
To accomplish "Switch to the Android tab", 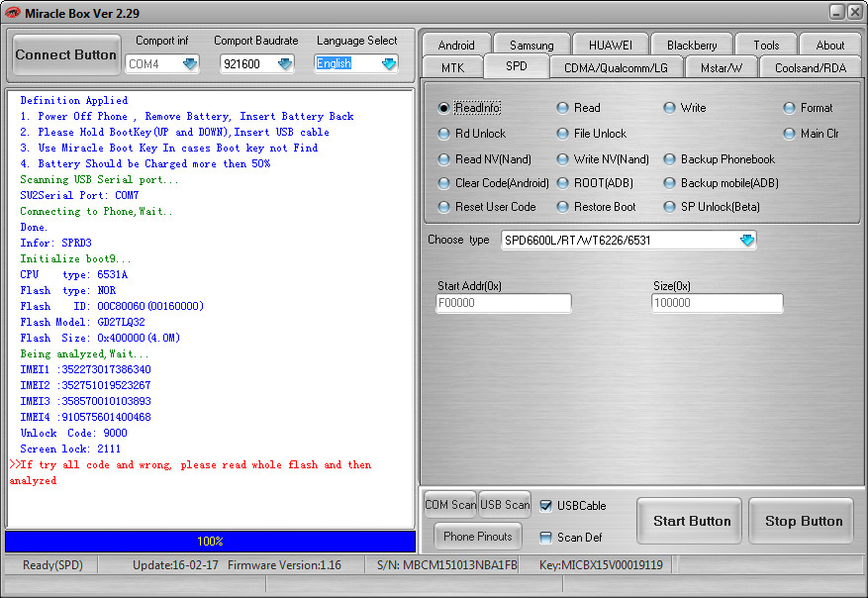I will point(456,45).
